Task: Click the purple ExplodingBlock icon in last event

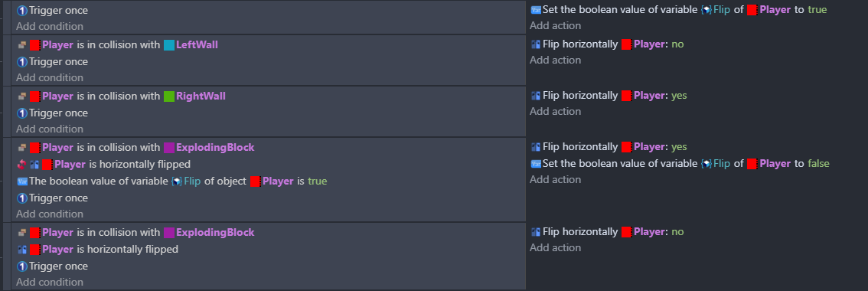Action: click(x=169, y=232)
